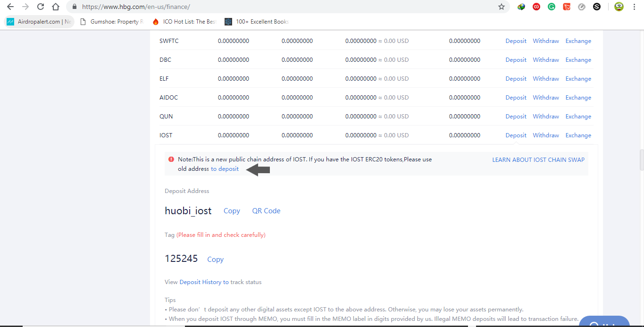Copy the huobi_iost deposit address
Viewport: 644px width, 327px height.
point(232,211)
